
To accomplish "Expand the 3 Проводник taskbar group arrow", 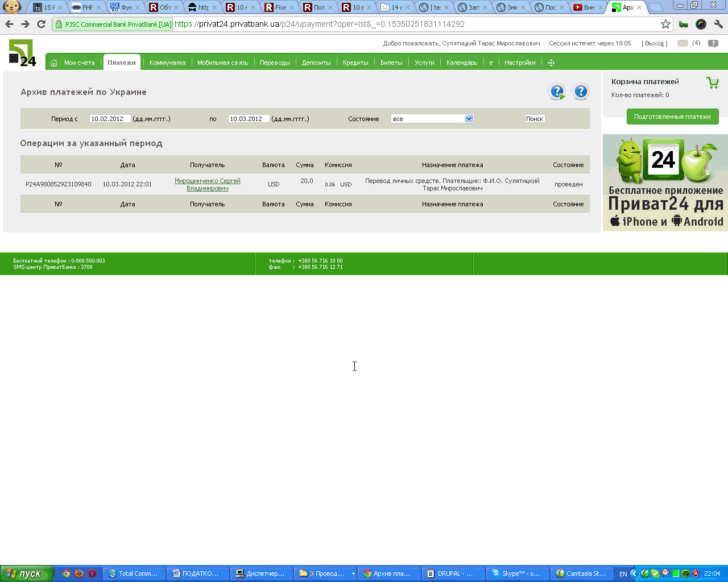I will tap(353, 573).
